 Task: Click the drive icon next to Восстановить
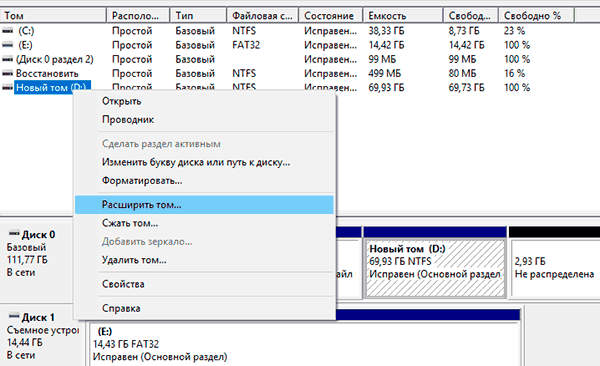click(x=8, y=73)
